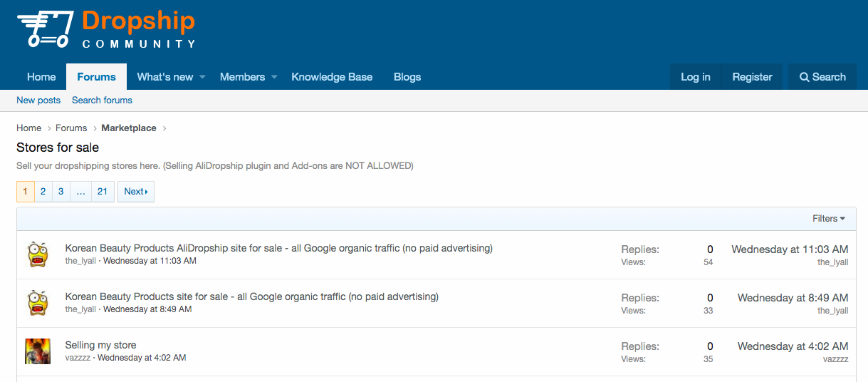
Task: Click the Next page button
Action: pos(135,192)
